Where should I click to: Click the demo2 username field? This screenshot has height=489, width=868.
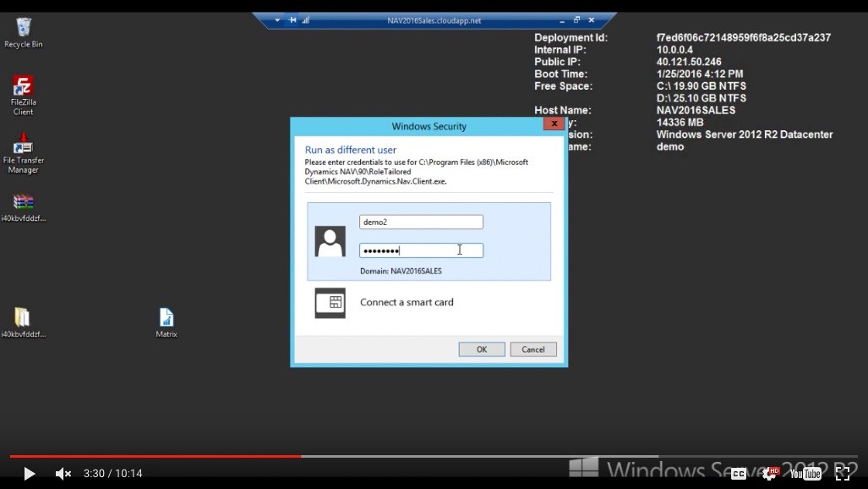coord(421,222)
